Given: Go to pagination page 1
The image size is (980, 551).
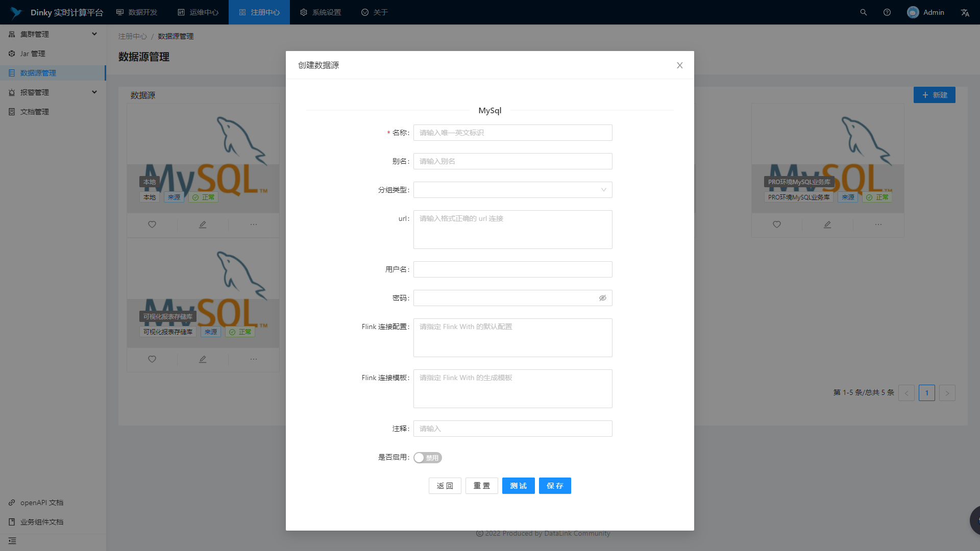Looking at the screenshot, I should click(927, 393).
